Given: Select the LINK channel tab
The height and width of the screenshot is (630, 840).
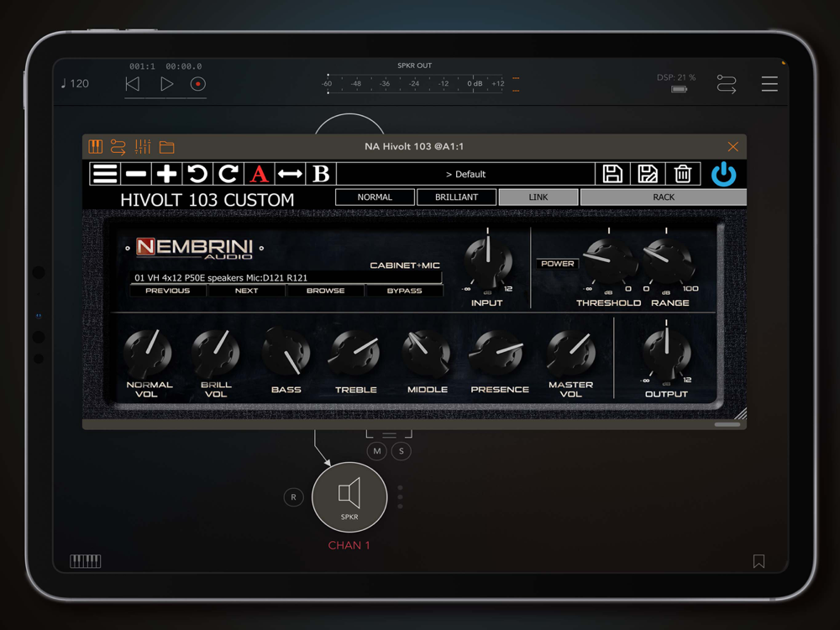Looking at the screenshot, I should 538,197.
